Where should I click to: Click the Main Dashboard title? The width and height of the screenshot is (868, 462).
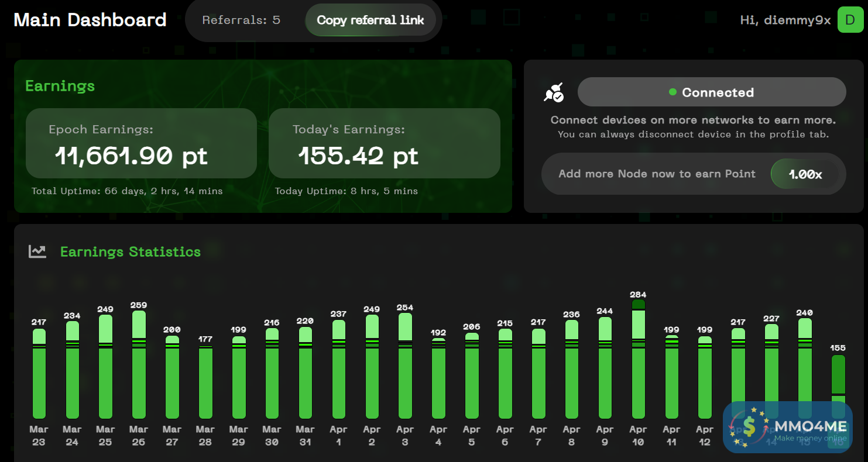(90, 20)
